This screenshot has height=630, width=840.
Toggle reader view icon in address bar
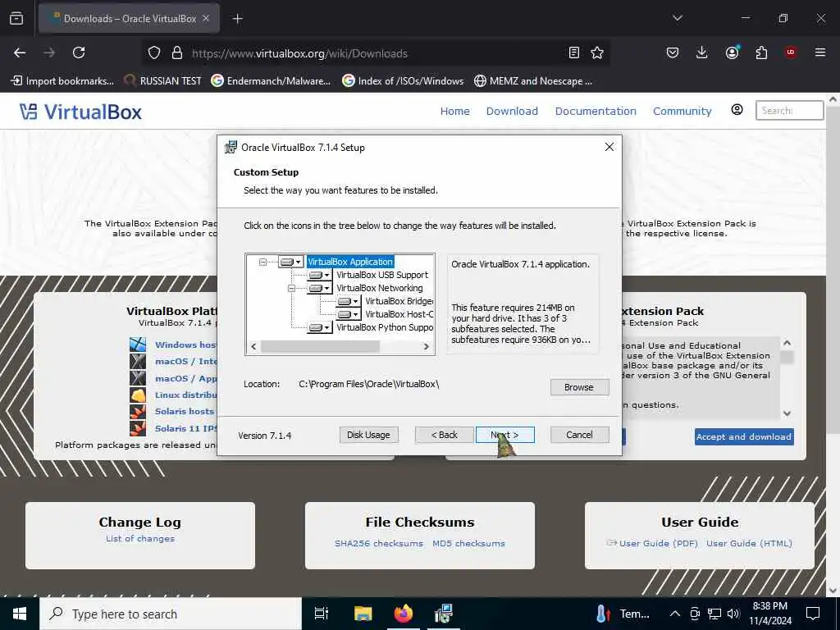pyautogui.click(x=573, y=52)
